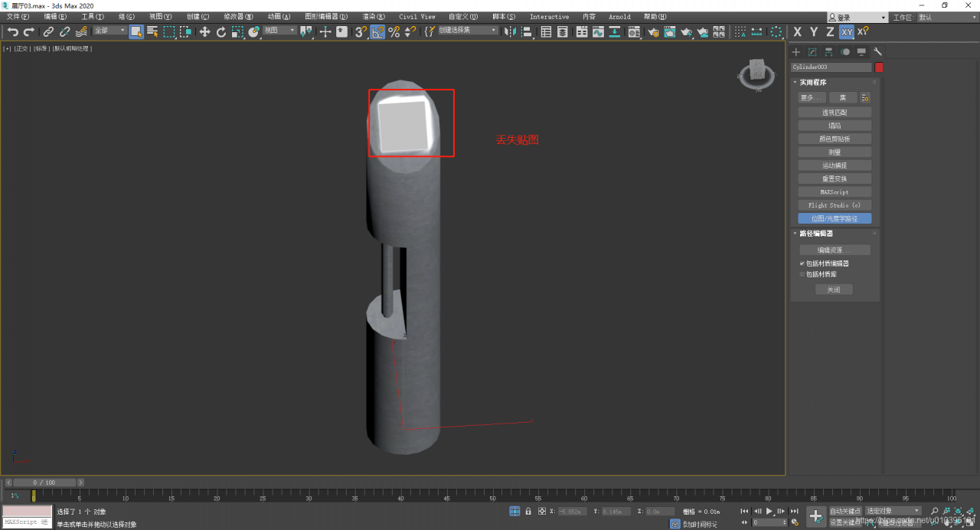Enable 包括材质库 checkbox
The height and width of the screenshot is (530, 980).
(x=802, y=274)
